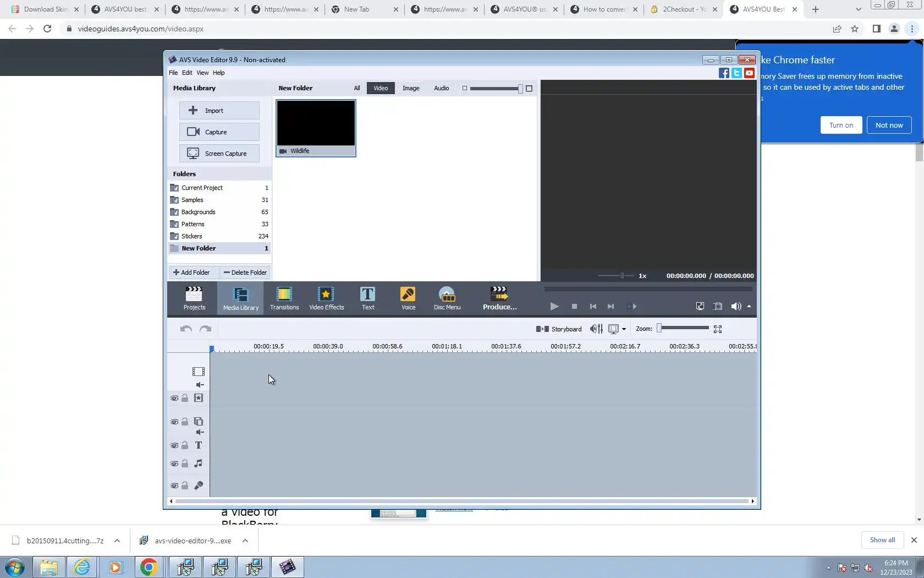Open the audio mixer icon
Viewport: 924px width, 578px height.
[596, 329]
